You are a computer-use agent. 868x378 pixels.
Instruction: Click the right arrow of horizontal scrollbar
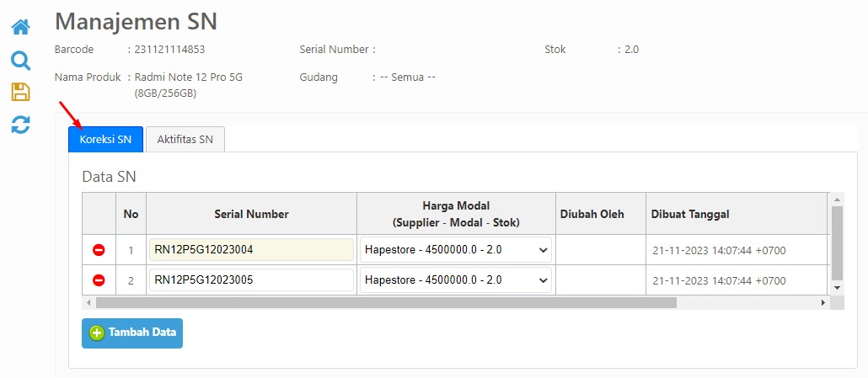tap(823, 303)
